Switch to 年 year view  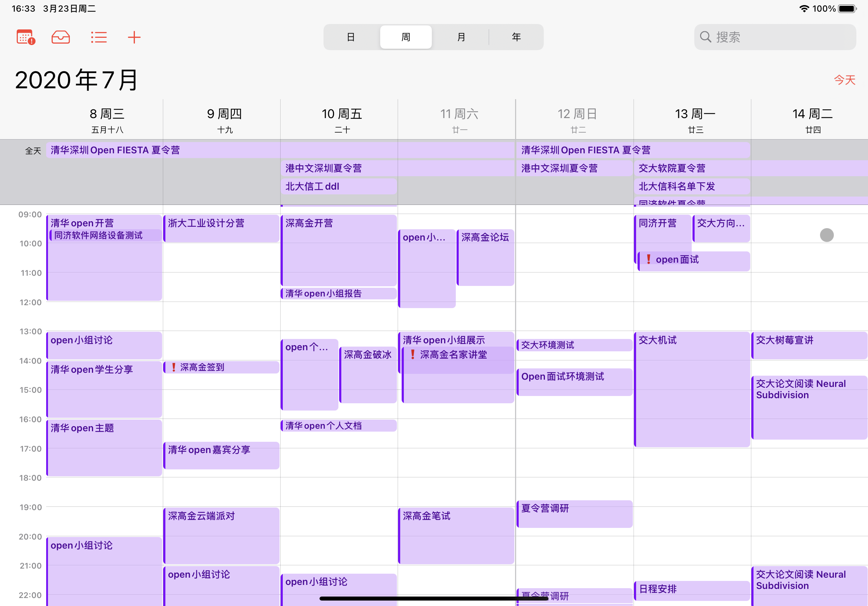pos(516,37)
